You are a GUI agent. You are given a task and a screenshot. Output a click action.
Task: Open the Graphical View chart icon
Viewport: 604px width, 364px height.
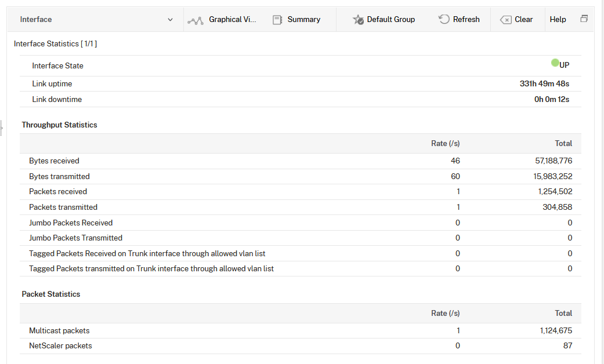tap(196, 20)
